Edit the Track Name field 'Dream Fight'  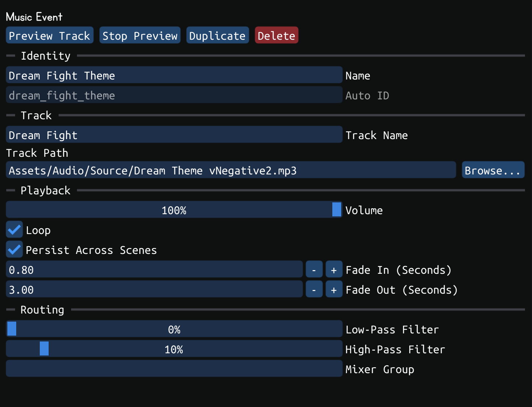click(174, 135)
